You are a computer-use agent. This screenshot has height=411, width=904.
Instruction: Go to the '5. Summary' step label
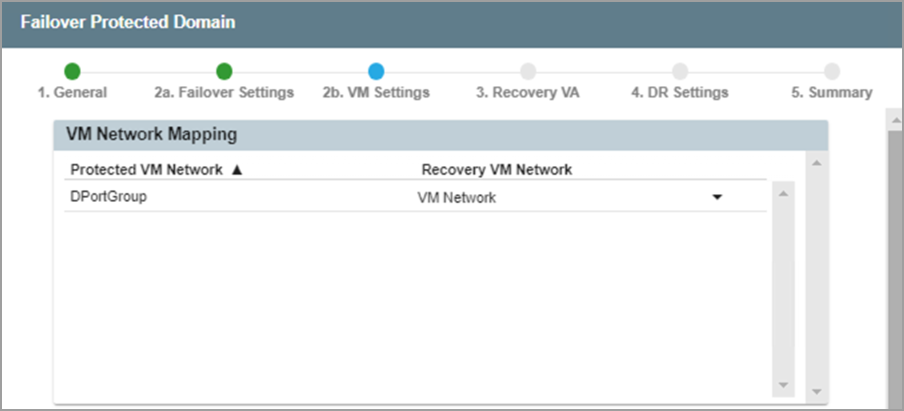coord(832,92)
